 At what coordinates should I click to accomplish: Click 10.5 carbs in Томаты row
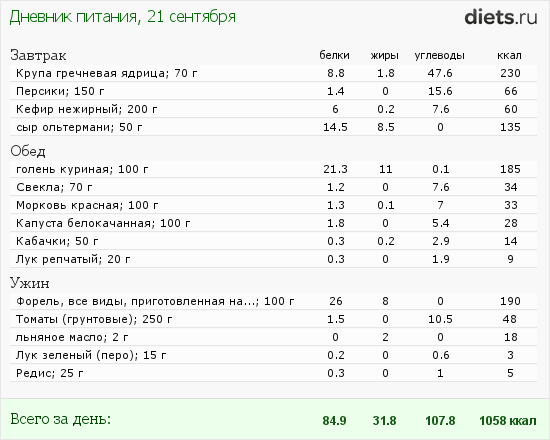[x=440, y=319]
